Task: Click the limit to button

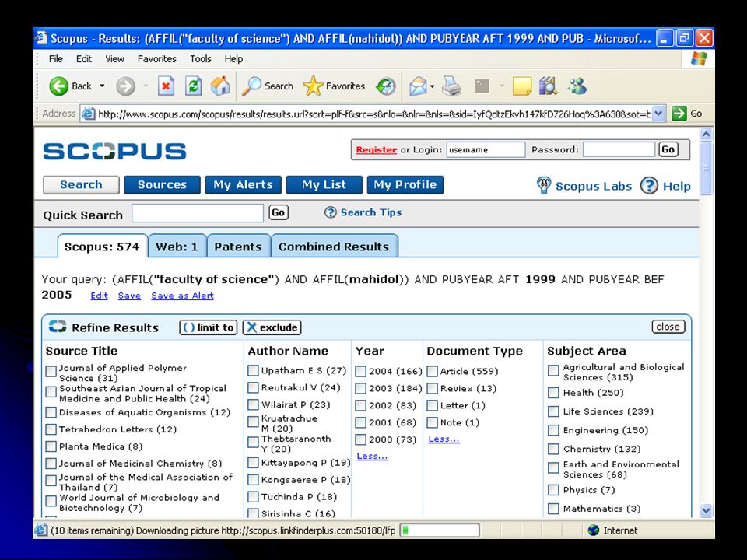Action: coord(209,327)
